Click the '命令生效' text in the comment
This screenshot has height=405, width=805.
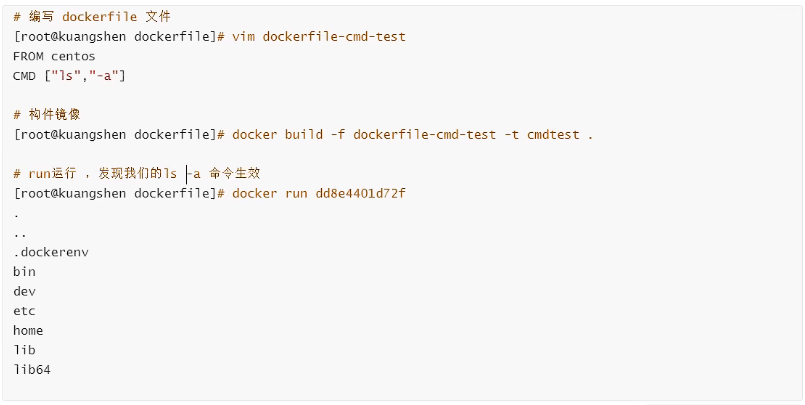coord(235,173)
